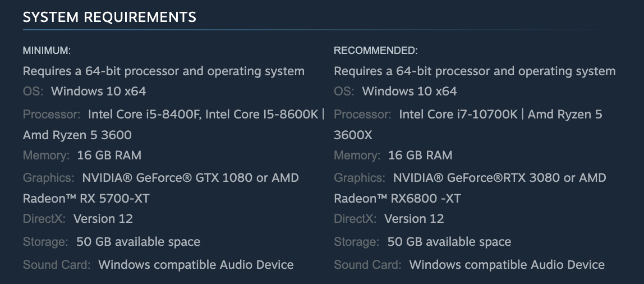Screen dimensions: 644x284
Task: Click Amd Ryzen 5 3600 line
Action: click(77, 135)
